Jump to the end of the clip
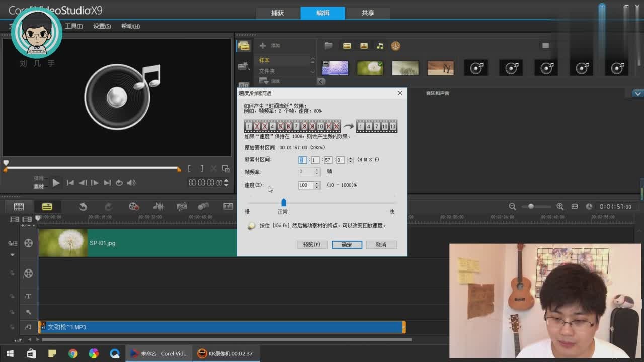 107,183
